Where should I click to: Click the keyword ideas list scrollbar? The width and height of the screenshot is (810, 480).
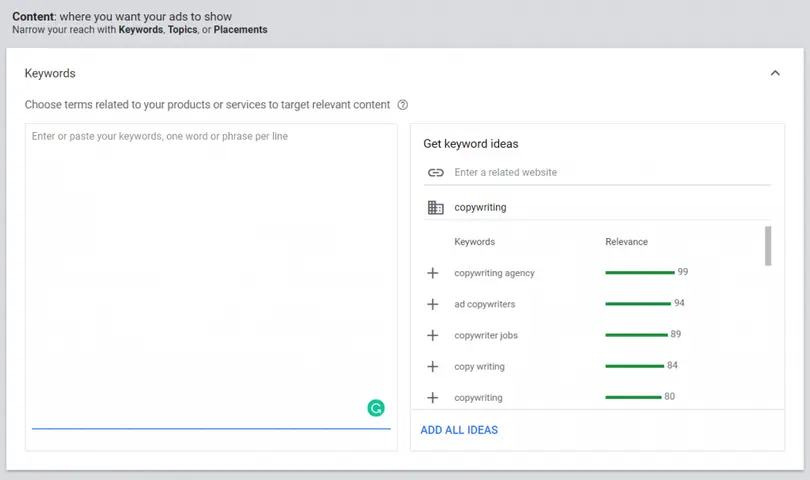(768, 246)
